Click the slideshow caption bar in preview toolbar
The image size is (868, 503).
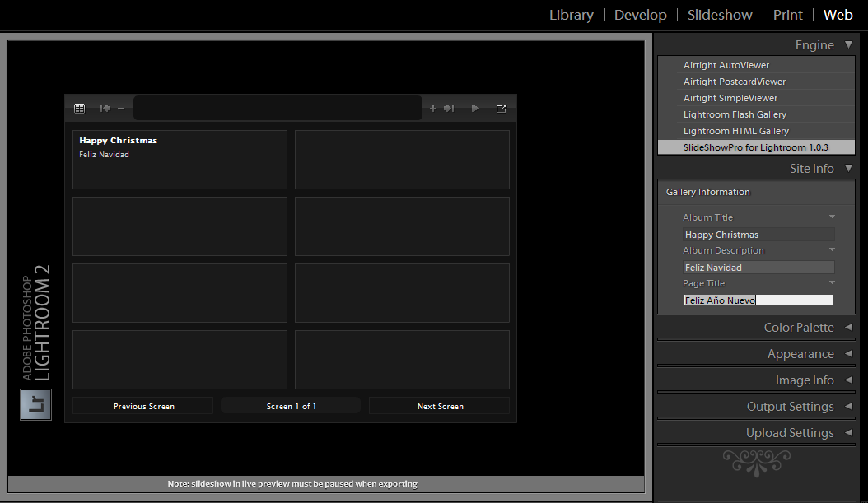click(x=278, y=108)
